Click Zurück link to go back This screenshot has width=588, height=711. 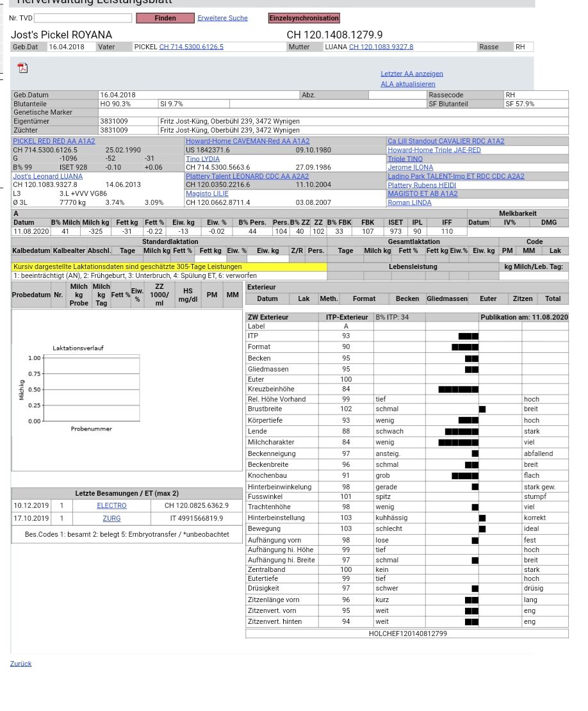tap(20, 664)
